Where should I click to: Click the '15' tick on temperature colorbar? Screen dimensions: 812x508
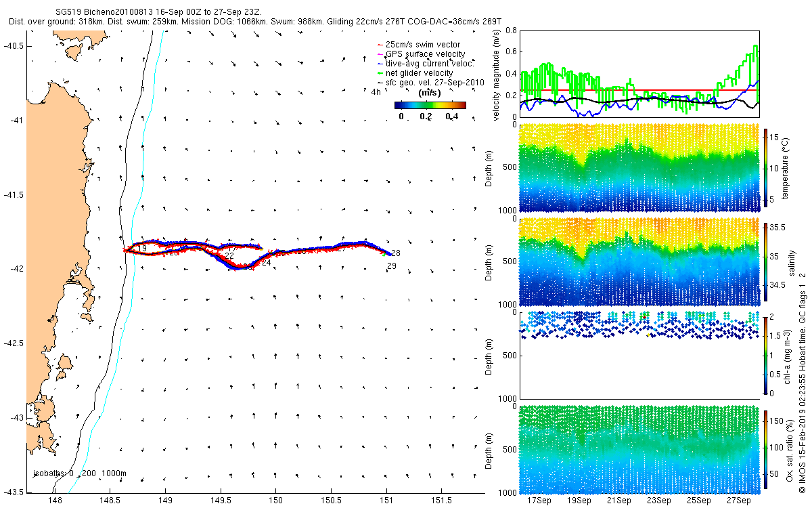point(775,137)
